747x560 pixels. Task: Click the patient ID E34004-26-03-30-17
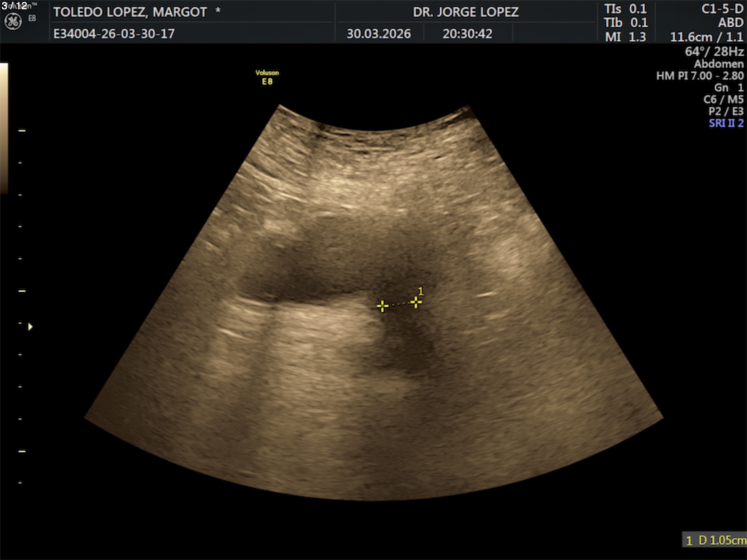[114, 34]
